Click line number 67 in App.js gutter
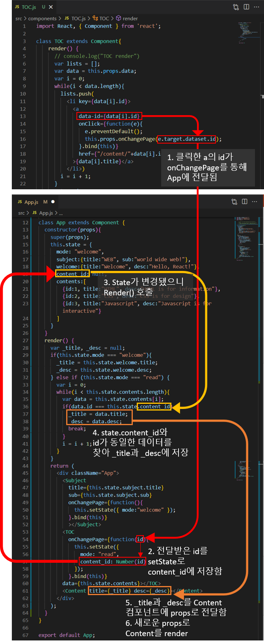The image size is (264, 644). point(25,635)
